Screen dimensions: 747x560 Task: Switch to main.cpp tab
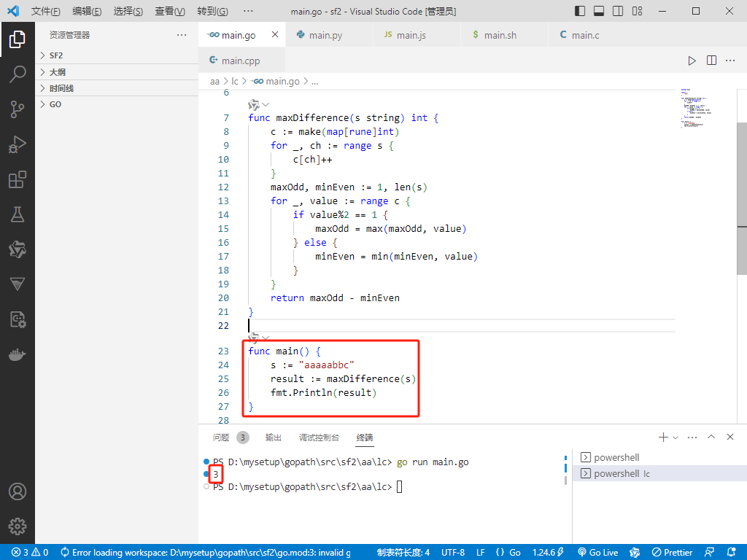click(241, 61)
